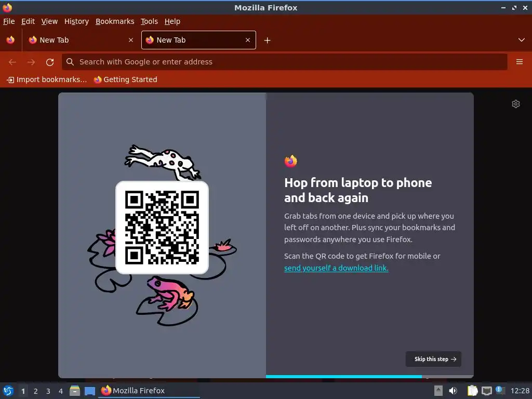
Task: Open the Firefox View pinned icon
Action: tap(10, 40)
